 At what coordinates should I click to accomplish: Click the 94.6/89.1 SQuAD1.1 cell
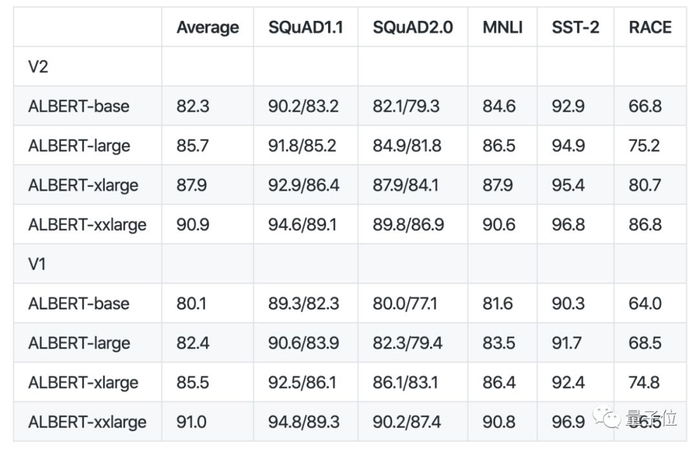pos(303,224)
